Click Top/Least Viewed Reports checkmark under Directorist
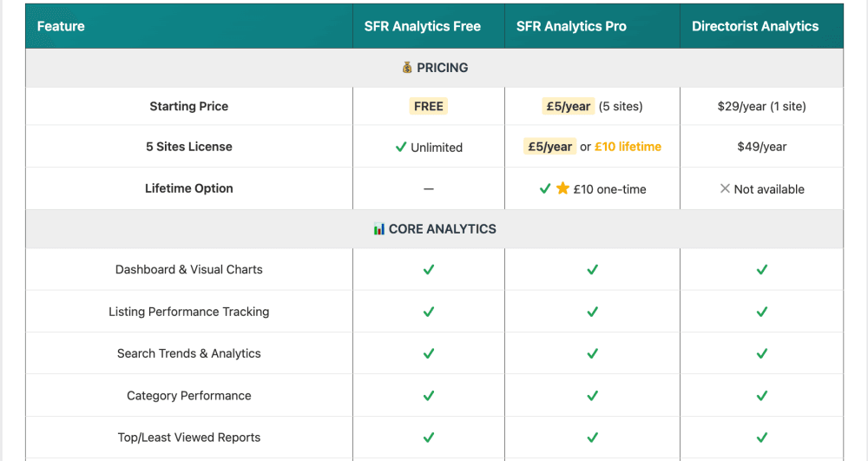868x461 pixels. click(x=762, y=438)
